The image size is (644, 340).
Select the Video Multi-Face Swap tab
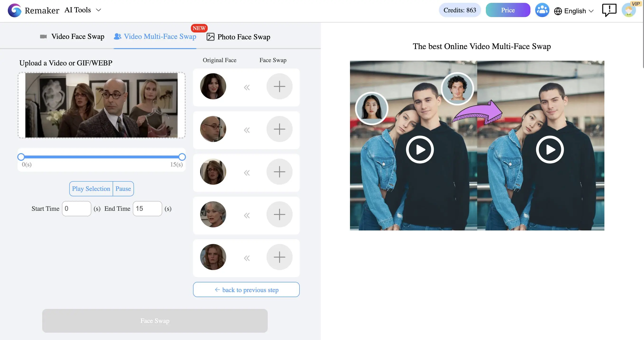coord(155,37)
